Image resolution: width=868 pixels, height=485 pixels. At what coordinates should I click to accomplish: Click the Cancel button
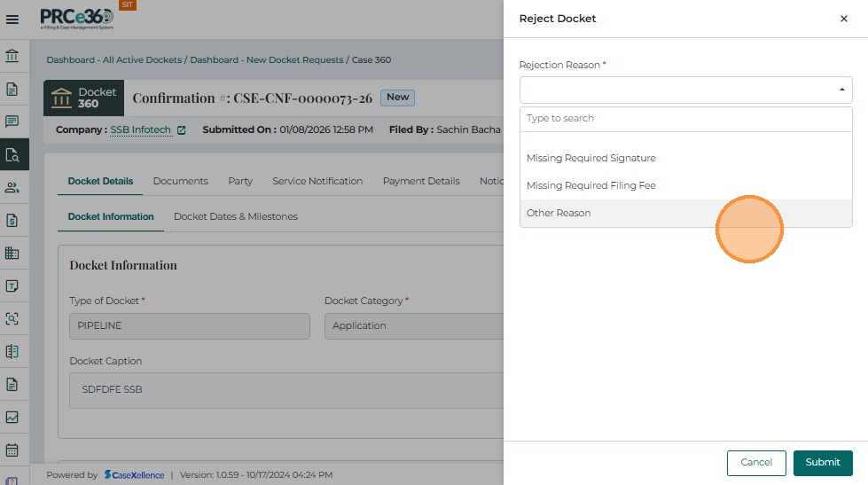[756, 462]
